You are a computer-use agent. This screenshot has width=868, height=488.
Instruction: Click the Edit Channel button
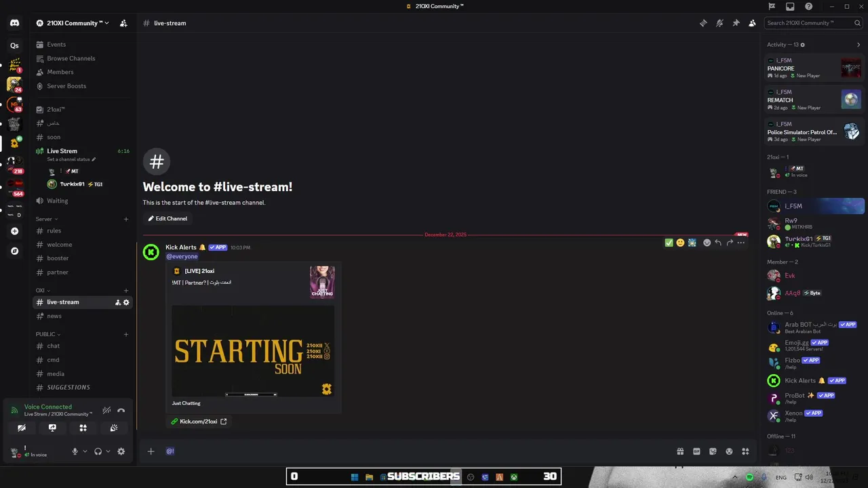pos(167,219)
